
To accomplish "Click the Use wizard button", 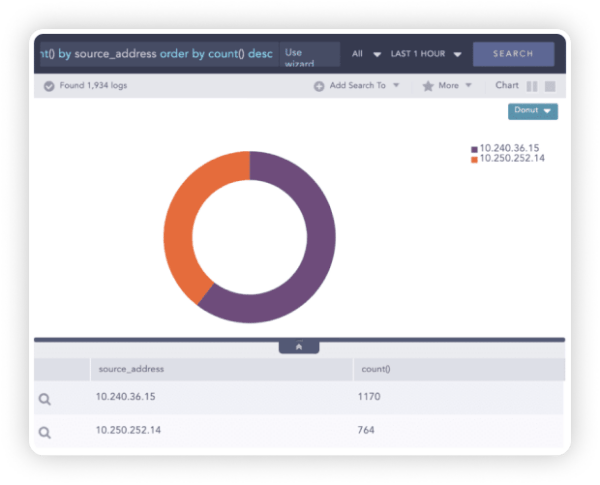I will pos(310,54).
